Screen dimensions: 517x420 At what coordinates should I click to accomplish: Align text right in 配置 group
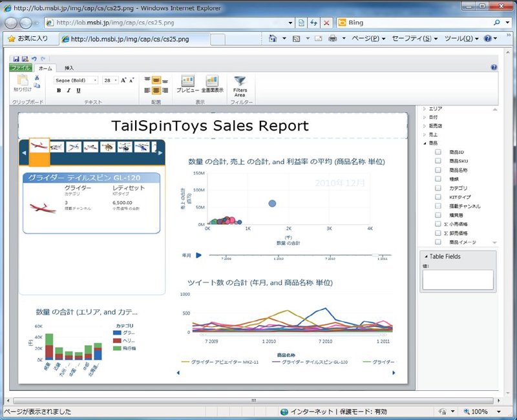(x=165, y=90)
